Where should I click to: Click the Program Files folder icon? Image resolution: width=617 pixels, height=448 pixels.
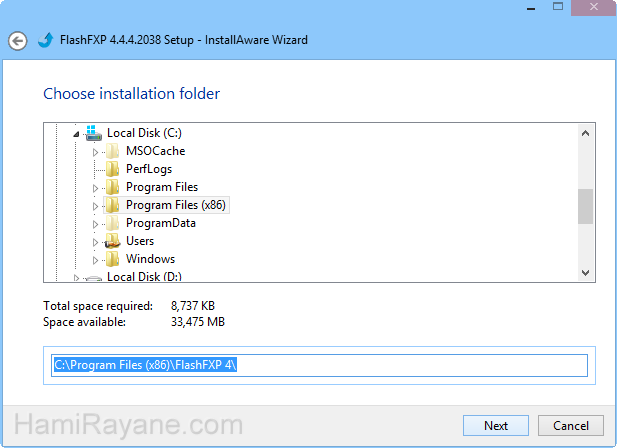pos(113,187)
